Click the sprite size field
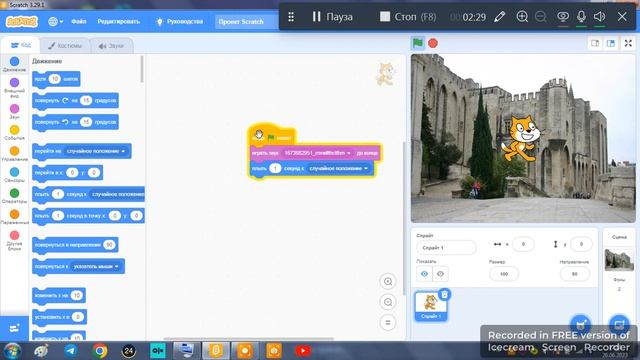 click(504, 274)
